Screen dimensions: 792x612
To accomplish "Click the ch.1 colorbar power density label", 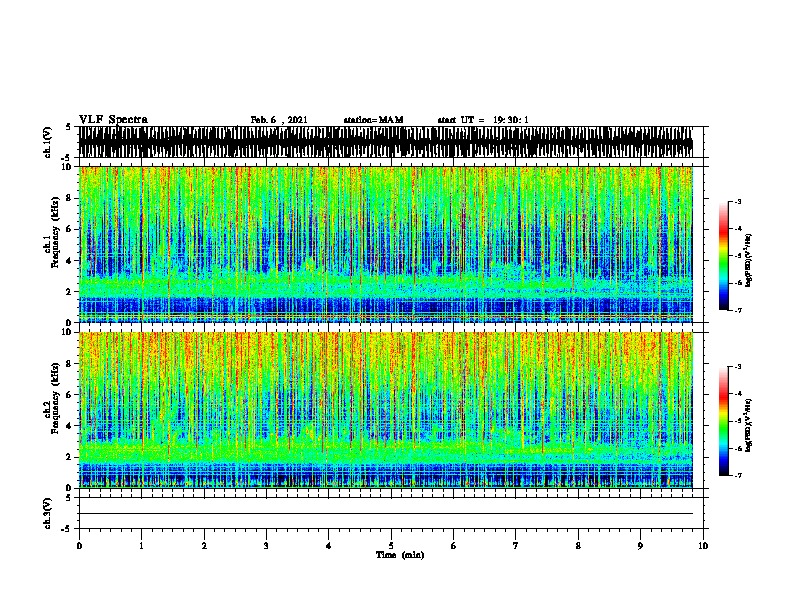I will click(749, 260).
